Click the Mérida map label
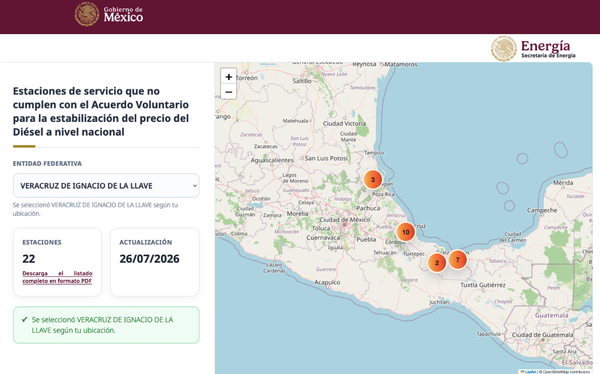The height and width of the screenshot is (374, 600). click(x=562, y=183)
